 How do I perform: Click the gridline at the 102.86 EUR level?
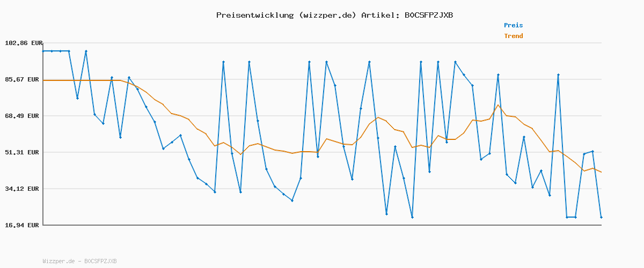coord(322,43)
